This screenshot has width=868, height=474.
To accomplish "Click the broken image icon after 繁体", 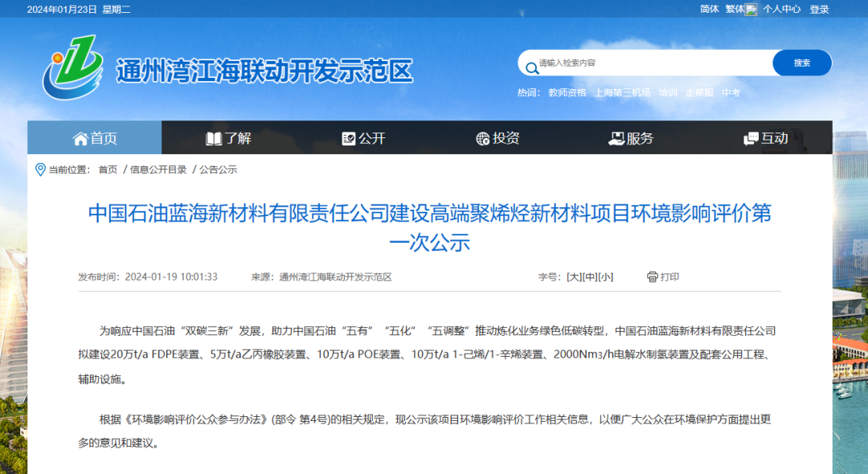I will point(751,10).
